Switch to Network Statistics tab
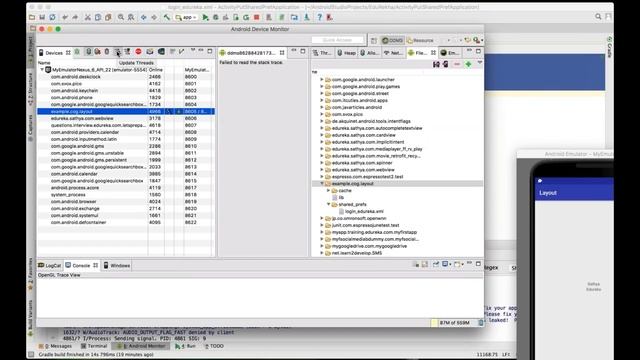Screen dimensions: 640x360 pos(393,53)
